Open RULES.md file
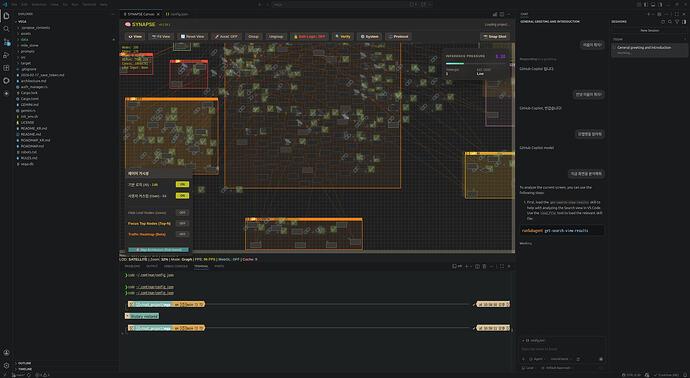 tap(29, 158)
